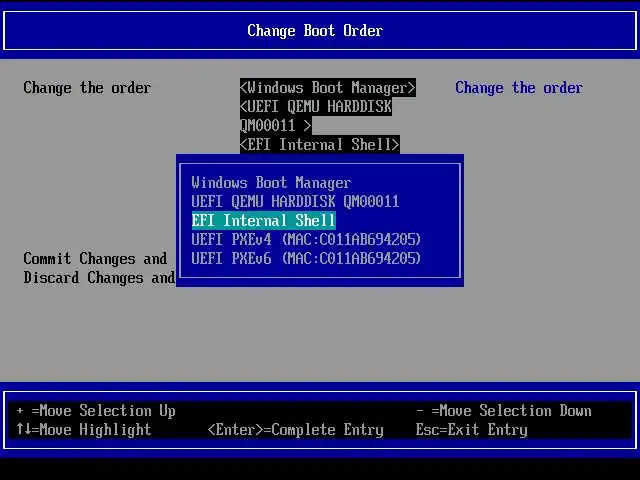Activate Discard Changes and exit option

(99, 278)
